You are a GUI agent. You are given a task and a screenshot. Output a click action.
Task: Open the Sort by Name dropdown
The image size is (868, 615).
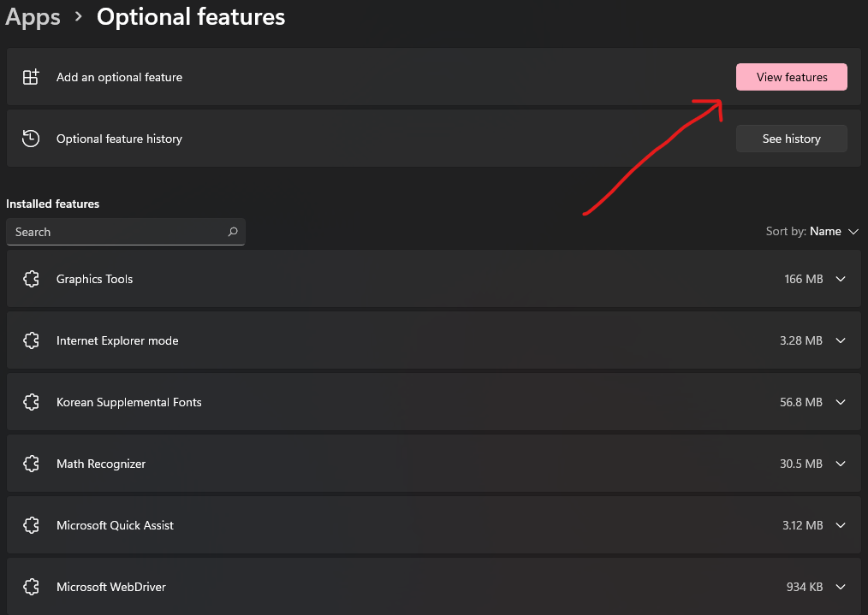812,231
